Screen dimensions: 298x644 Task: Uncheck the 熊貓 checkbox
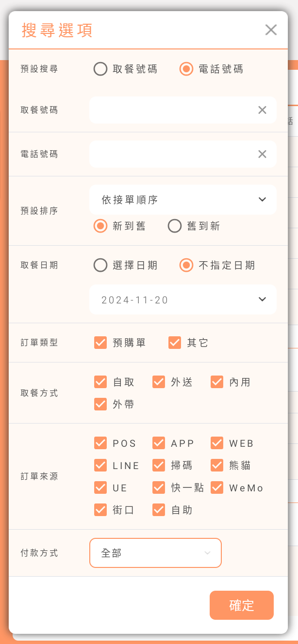(x=217, y=465)
